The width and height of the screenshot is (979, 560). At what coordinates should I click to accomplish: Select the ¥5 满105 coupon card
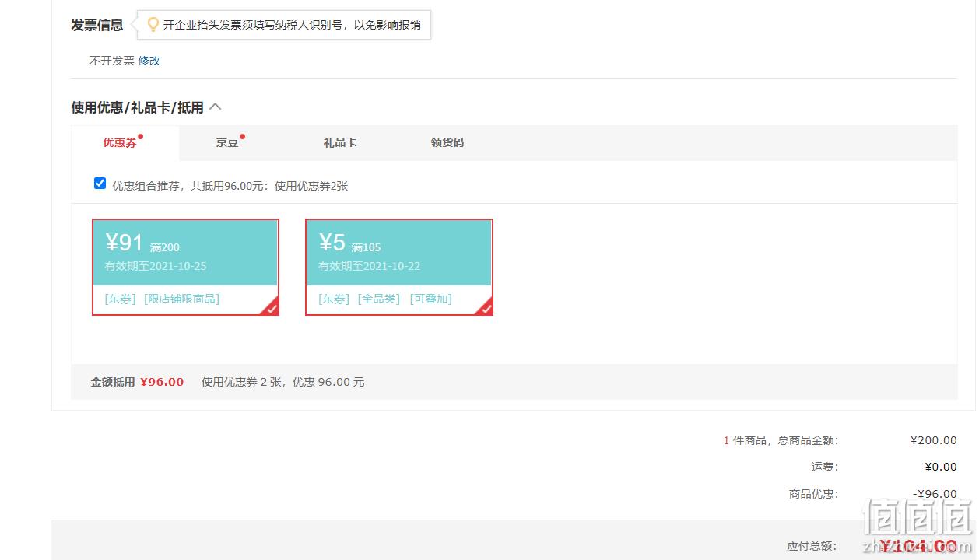[399, 267]
